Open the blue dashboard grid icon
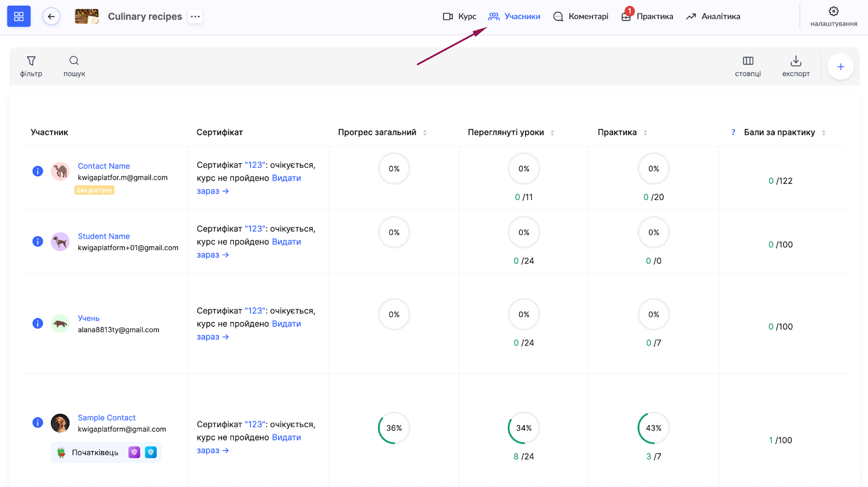The width and height of the screenshot is (868, 487). 19,16
